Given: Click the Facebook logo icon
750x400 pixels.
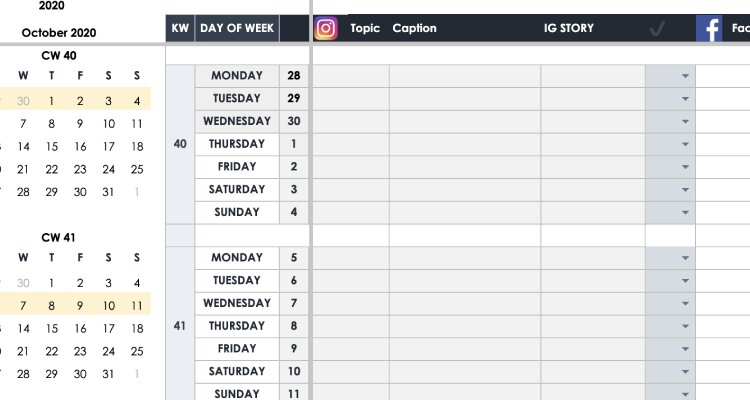Looking at the screenshot, I should 710,29.
